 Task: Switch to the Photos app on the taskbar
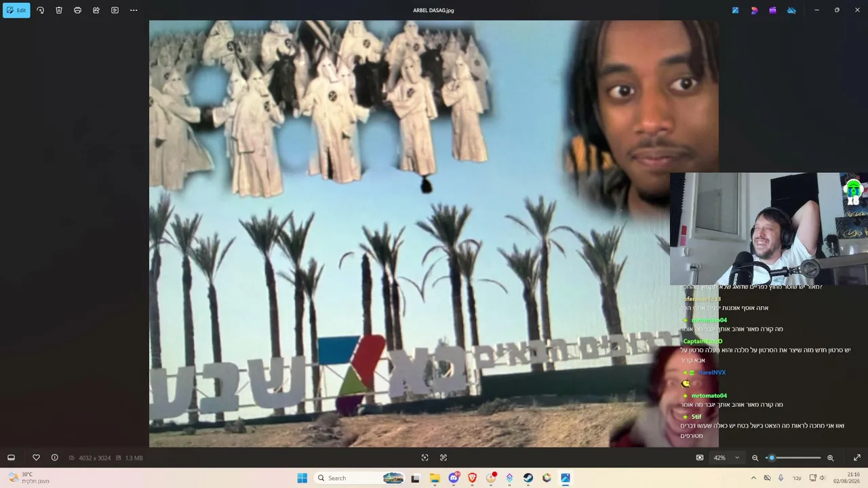(x=565, y=478)
